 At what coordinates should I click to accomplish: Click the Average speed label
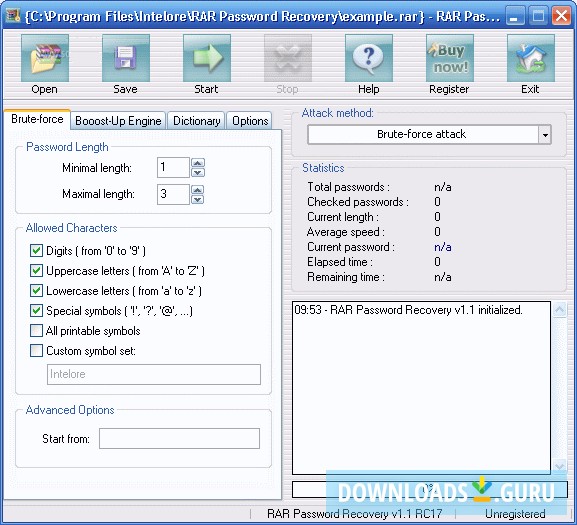(346, 232)
